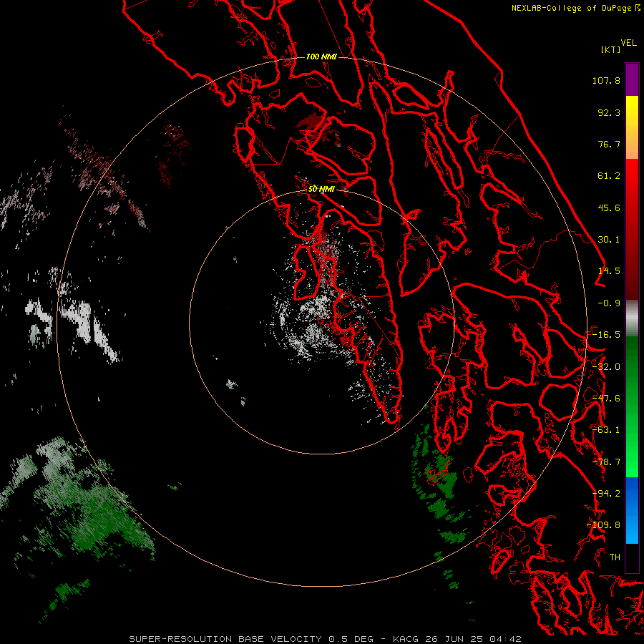Click the Super-Resolution Base Velocity caption
Image resolution: width=644 pixels, height=644 pixels.
325,639
